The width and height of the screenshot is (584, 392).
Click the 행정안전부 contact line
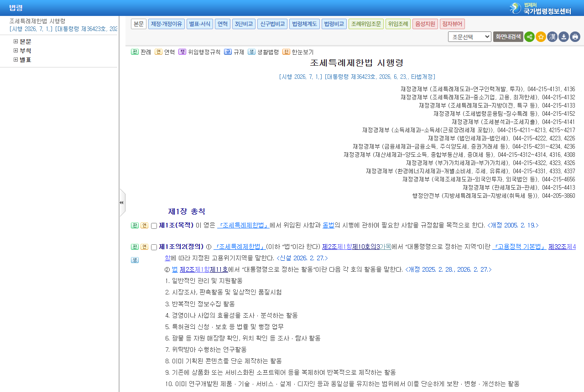[494, 196]
